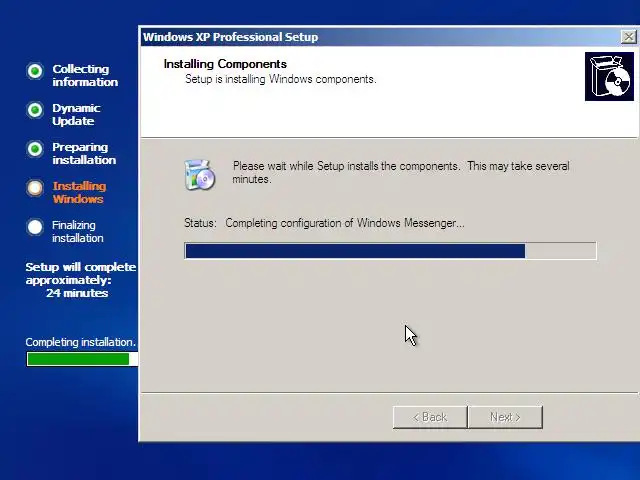The image size is (640, 480).
Task: Click the Back button
Action: (x=430, y=417)
